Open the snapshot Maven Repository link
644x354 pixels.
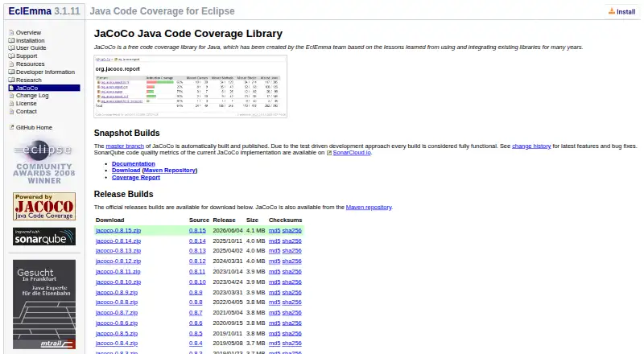tap(170, 171)
